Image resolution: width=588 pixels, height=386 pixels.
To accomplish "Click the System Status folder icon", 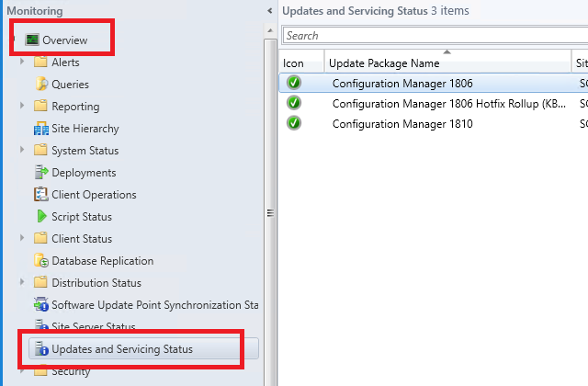I will pyautogui.click(x=40, y=150).
